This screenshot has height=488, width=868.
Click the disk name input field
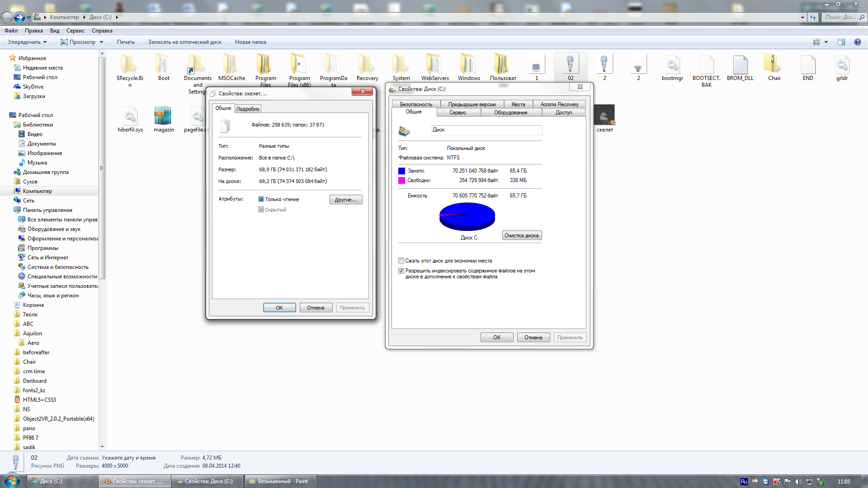[x=486, y=130]
